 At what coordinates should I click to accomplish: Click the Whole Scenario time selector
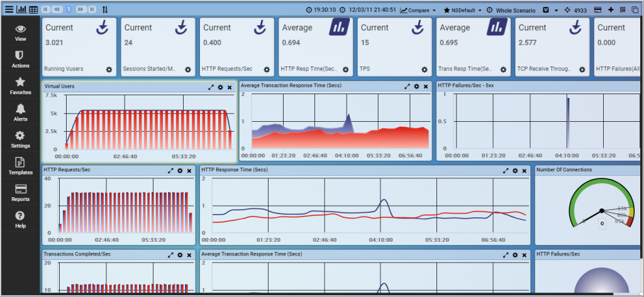point(511,10)
